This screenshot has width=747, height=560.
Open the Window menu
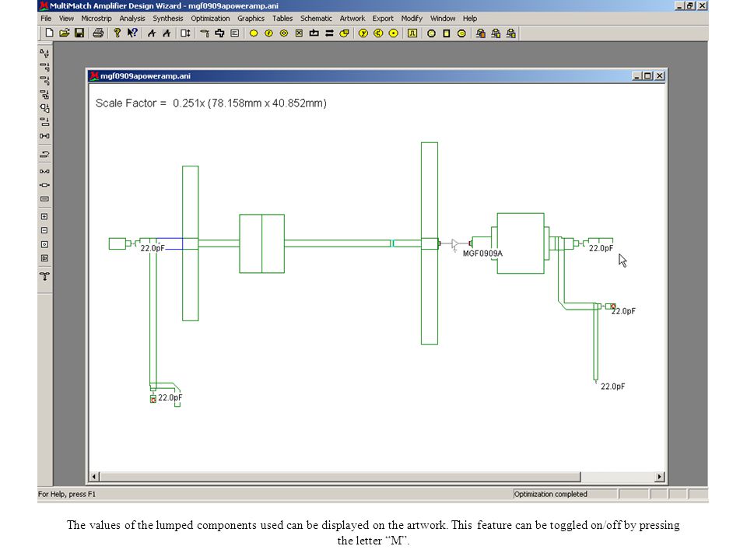click(x=443, y=18)
